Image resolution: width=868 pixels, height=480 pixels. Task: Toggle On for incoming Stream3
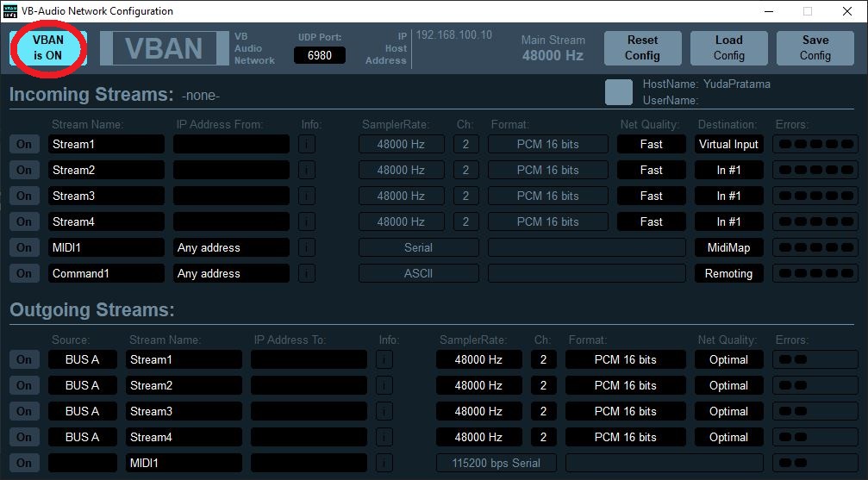coord(24,196)
